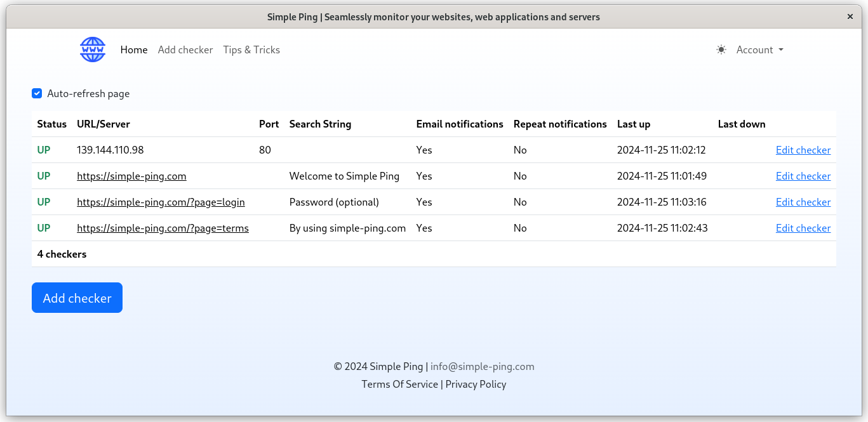The width and height of the screenshot is (868, 422).
Task: Open the https://simple-ping.com URL link
Action: [131, 176]
